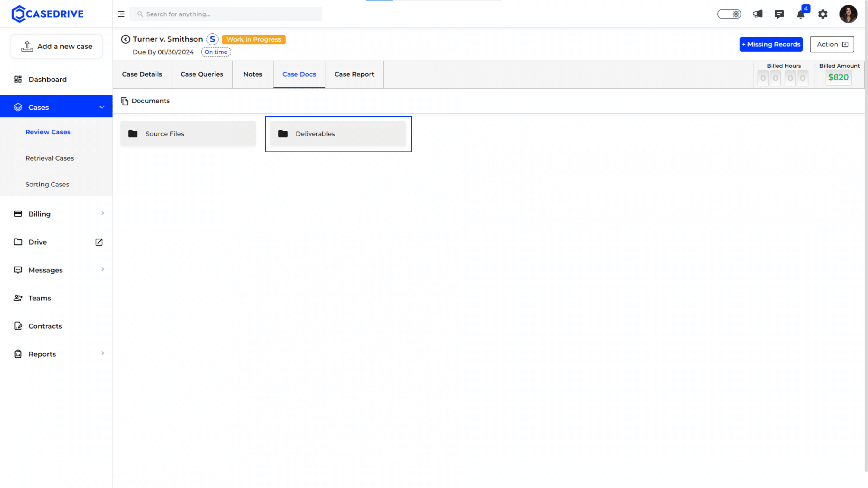Click the Cases layers icon
This screenshot has width=868, height=488.
click(18, 107)
